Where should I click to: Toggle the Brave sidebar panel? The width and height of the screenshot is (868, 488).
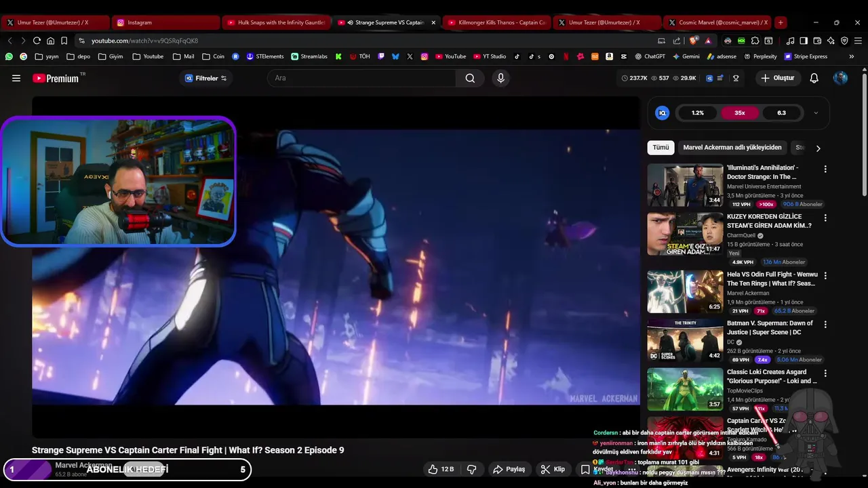coord(804,41)
